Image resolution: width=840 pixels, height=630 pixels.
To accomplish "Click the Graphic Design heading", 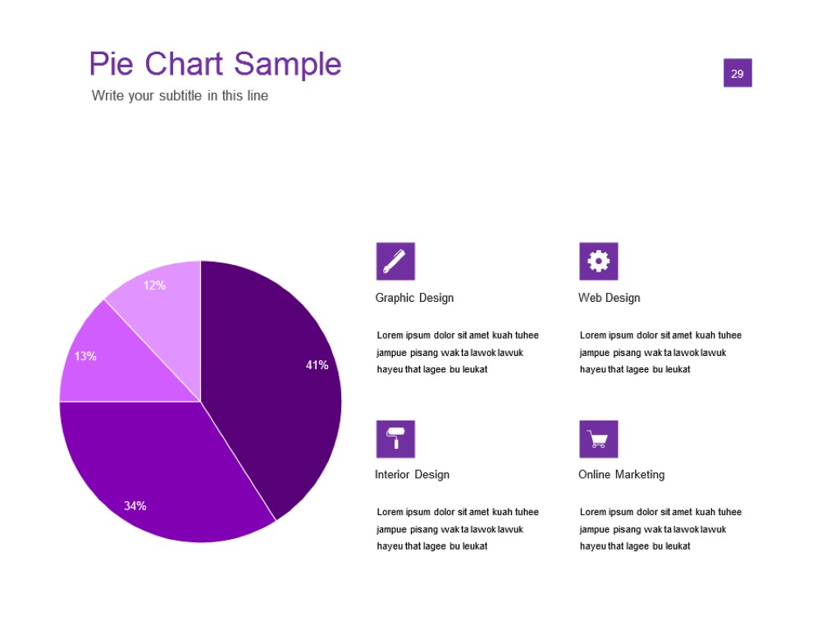I will coord(414,298).
